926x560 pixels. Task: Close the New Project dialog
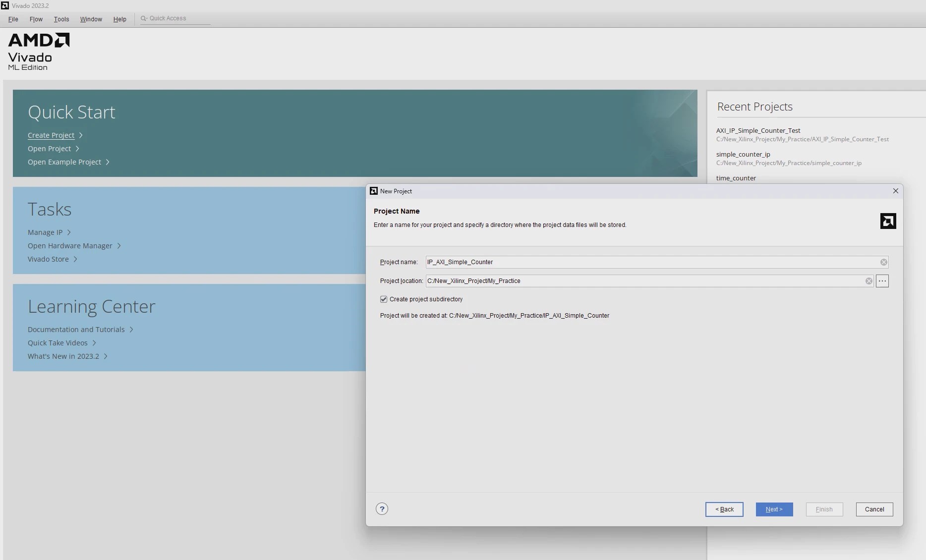tap(895, 191)
